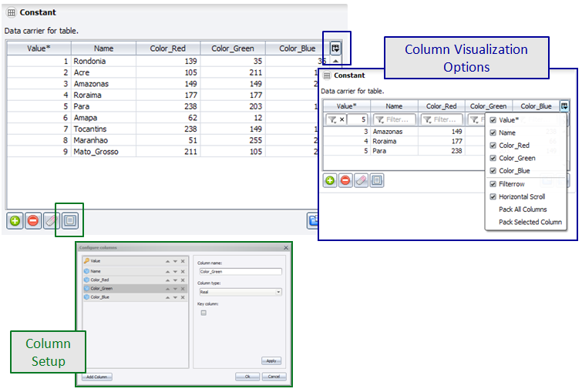
Task: Choose Pack All Columns from menu
Action: (522, 209)
